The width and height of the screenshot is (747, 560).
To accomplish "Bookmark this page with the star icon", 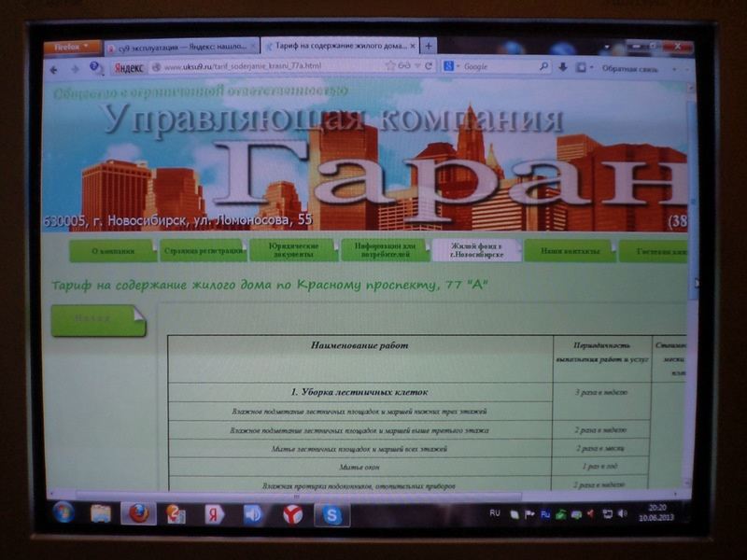I will click(x=390, y=65).
